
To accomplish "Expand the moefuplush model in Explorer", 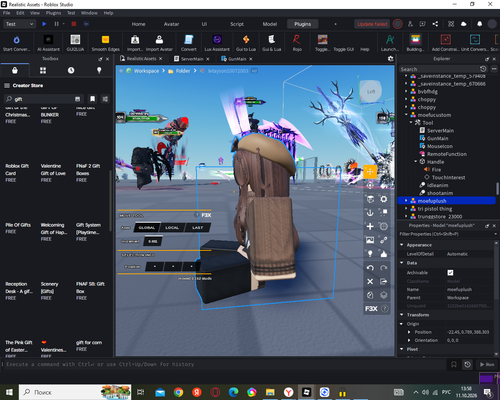I will (406, 201).
